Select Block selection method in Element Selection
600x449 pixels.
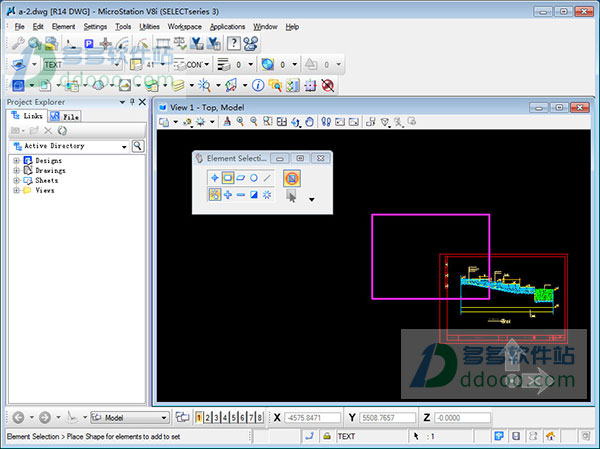228,178
